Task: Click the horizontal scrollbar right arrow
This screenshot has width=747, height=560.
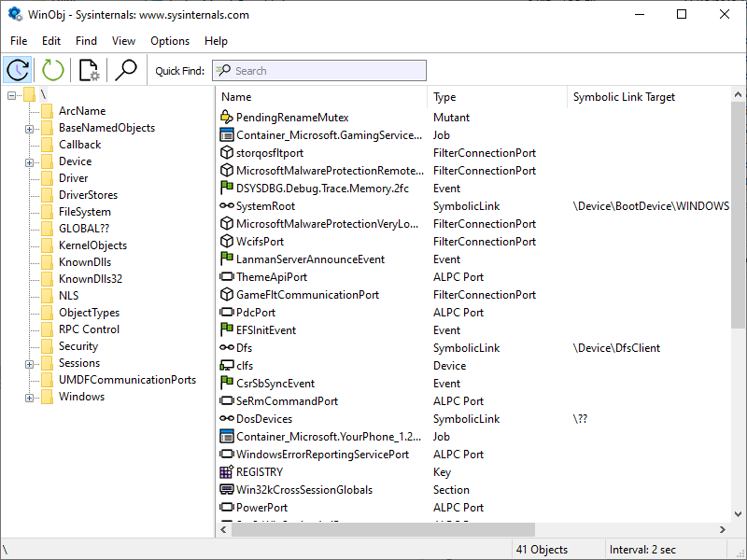Action: click(x=723, y=529)
